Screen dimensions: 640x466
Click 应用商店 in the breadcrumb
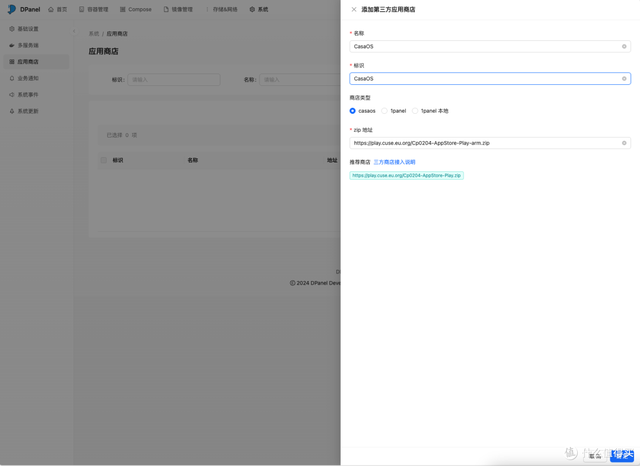117,34
